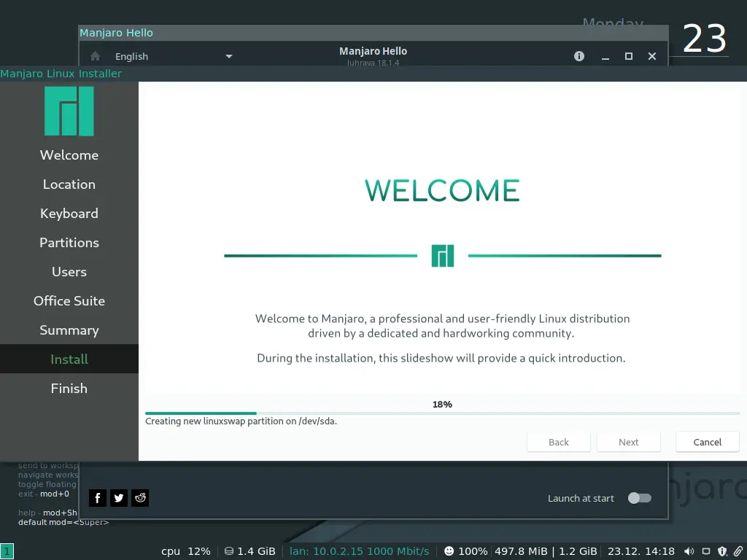Click the 100% battery status entry
Viewport: 747px width, 560px height.
(473, 551)
